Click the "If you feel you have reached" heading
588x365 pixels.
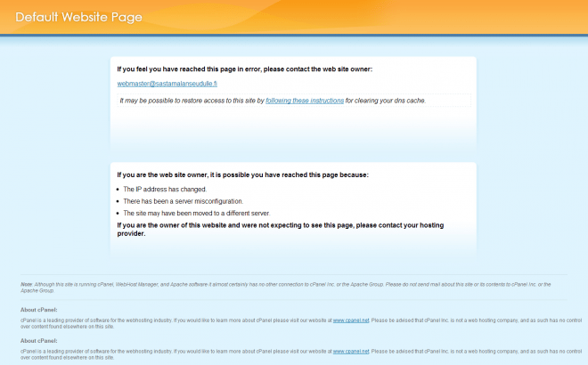click(245, 69)
